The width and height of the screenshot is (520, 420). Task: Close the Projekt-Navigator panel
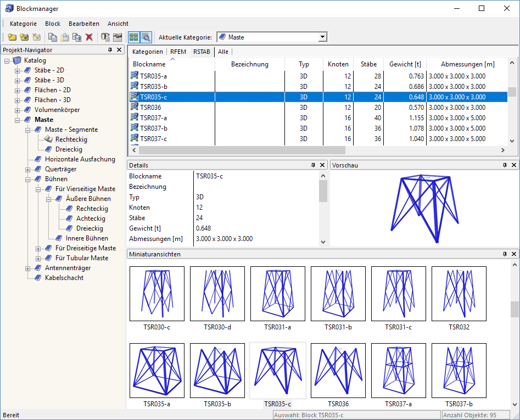119,50
